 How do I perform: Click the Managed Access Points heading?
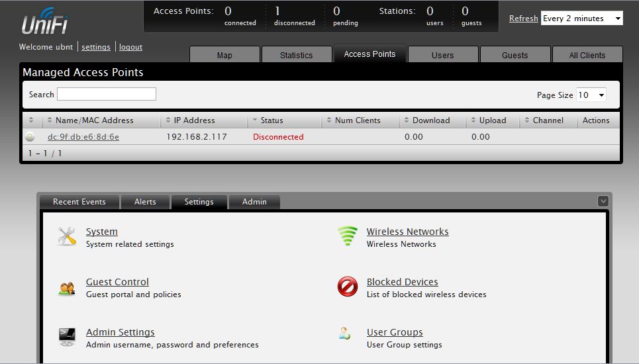pos(83,72)
